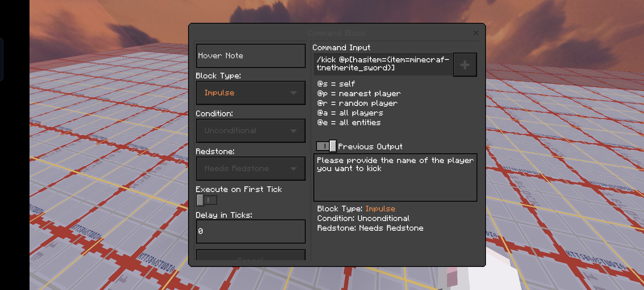Open the Needs Redstone dropdown

tap(251, 169)
